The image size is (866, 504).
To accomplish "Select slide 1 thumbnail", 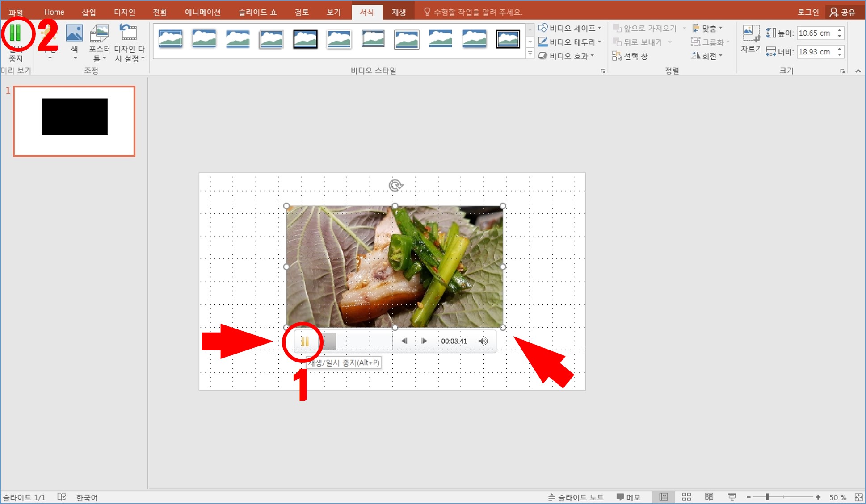I will [x=74, y=121].
